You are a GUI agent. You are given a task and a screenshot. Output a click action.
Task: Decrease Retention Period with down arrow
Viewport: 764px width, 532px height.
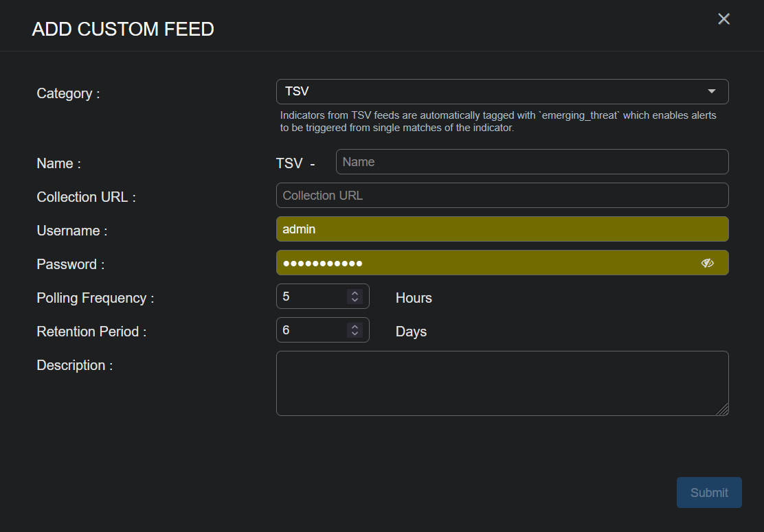[355, 334]
